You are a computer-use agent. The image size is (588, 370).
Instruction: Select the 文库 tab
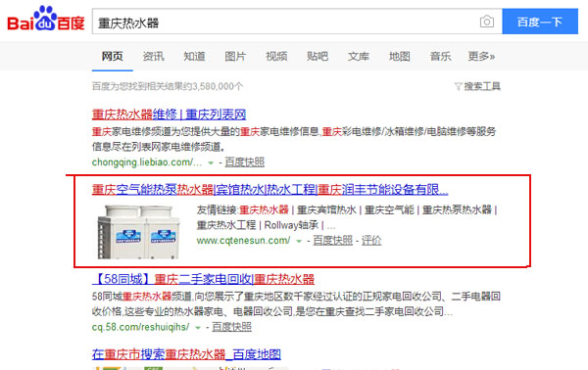358,57
